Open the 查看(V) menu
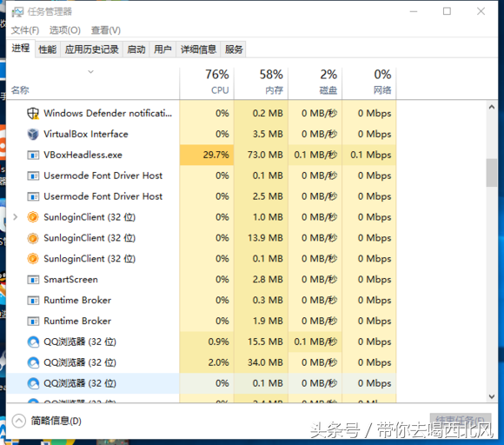This screenshot has height=445, width=504. coord(106,30)
